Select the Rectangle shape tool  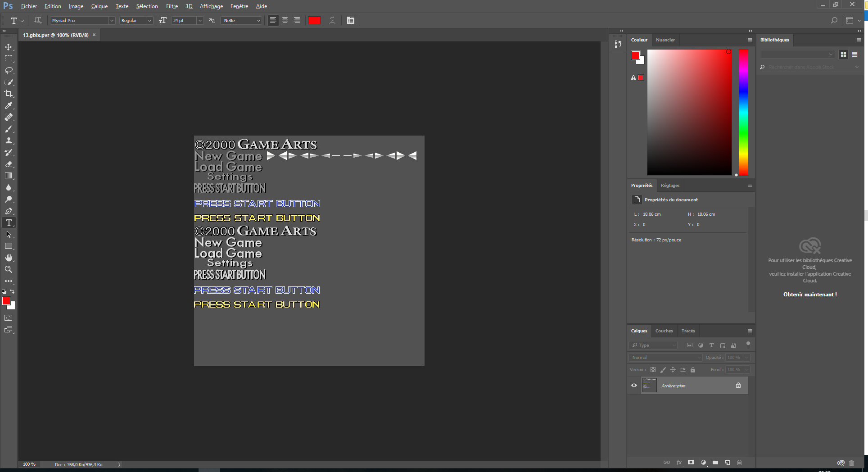[x=9, y=246]
